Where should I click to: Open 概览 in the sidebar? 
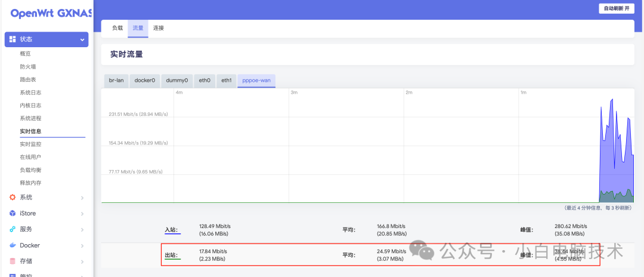pos(25,54)
